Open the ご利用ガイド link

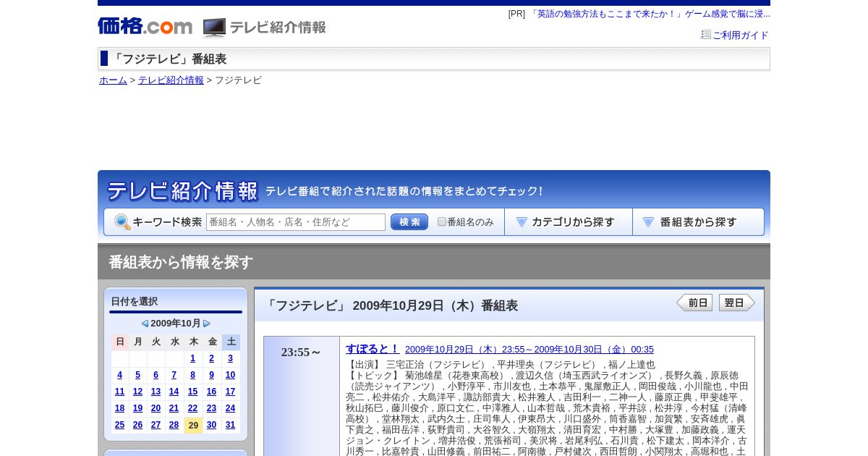pyautogui.click(x=740, y=35)
